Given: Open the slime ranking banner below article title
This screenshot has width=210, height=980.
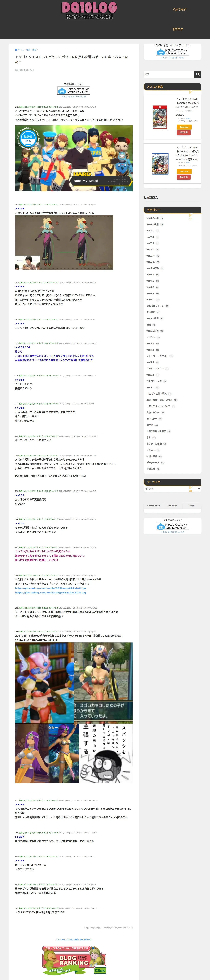Looking at the screenshot, I should click(74, 90).
